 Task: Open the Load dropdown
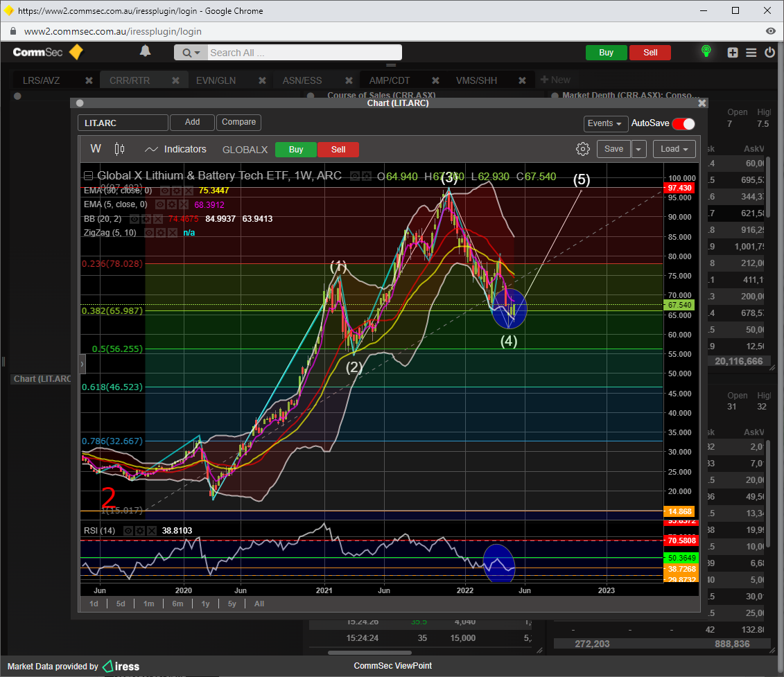[x=674, y=149]
